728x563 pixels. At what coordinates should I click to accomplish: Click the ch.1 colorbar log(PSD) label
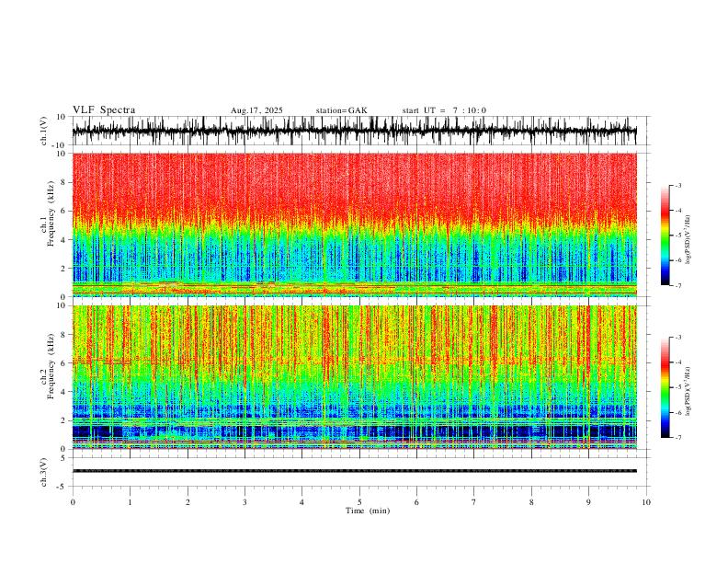pos(688,240)
